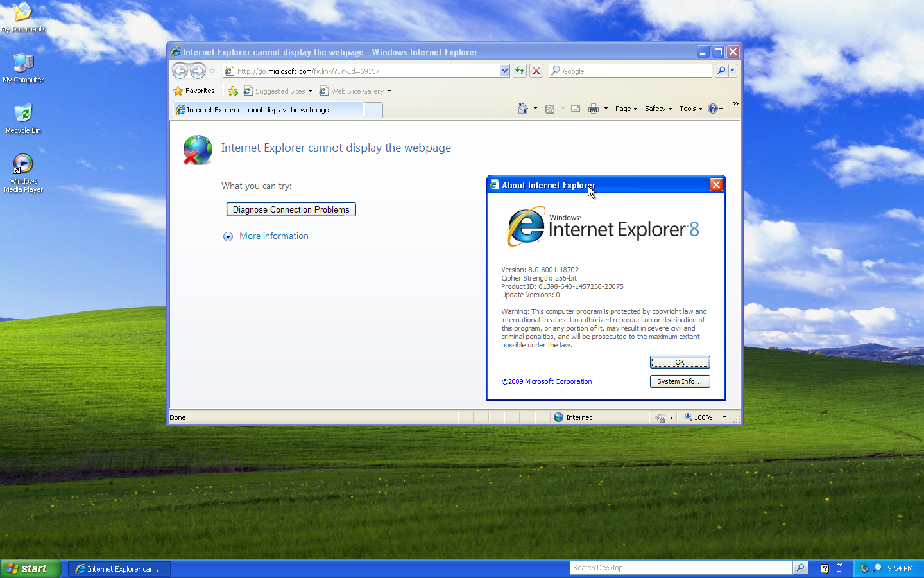This screenshot has height=578, width=924.
Task: Open the Favorites star button
Action: pos(194,91)
